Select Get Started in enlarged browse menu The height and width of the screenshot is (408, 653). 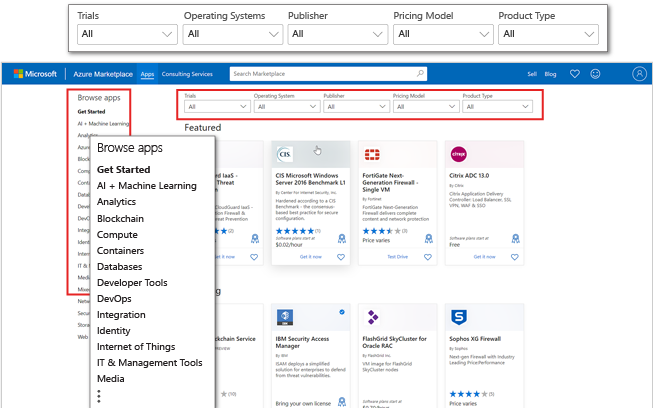[123, 169]
